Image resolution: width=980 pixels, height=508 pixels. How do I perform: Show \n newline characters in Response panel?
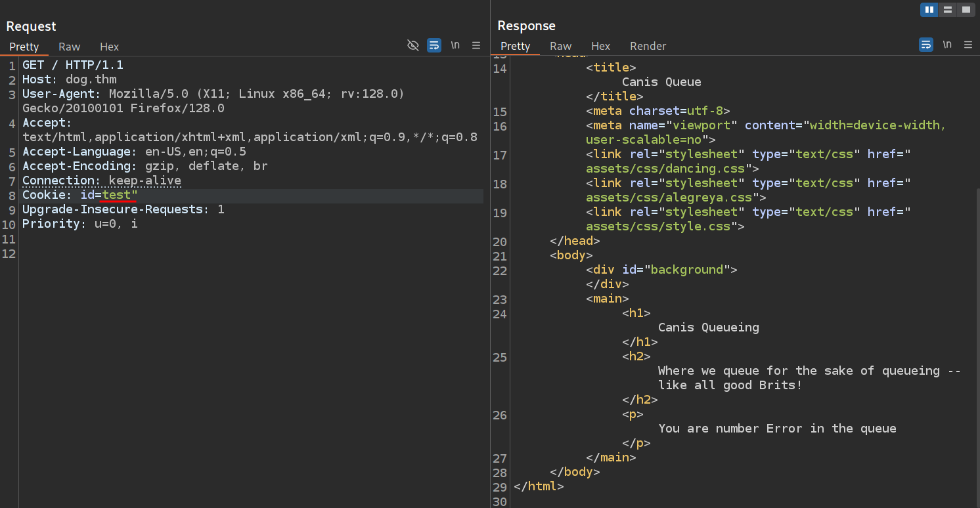947,45
